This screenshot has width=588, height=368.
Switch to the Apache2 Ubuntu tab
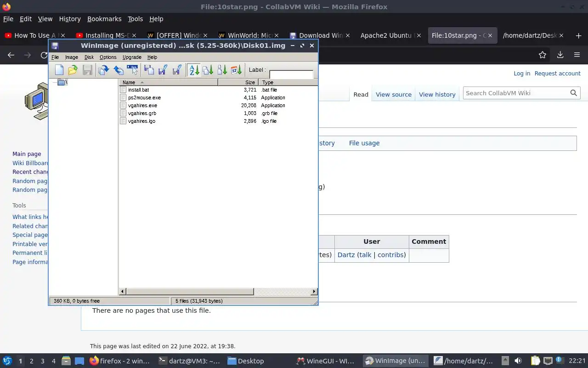tap(390, 35)
